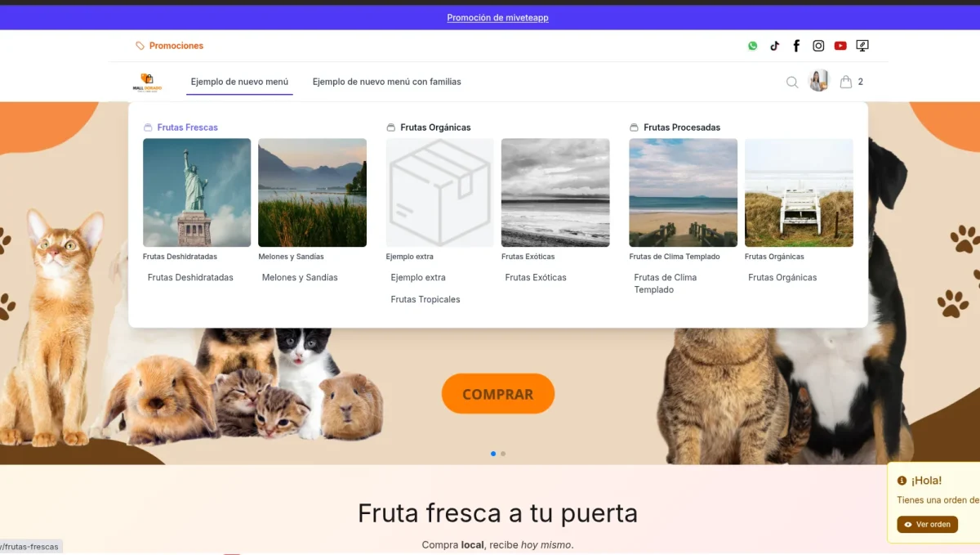Click the box icon beside Frutas Orgánicas

point(390,127)
